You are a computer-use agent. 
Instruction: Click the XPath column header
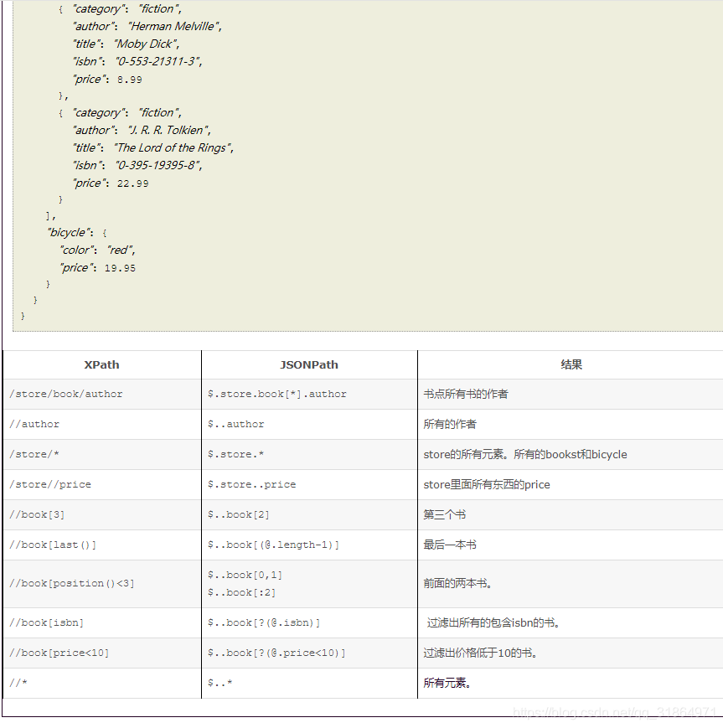(x=101, y=365)
